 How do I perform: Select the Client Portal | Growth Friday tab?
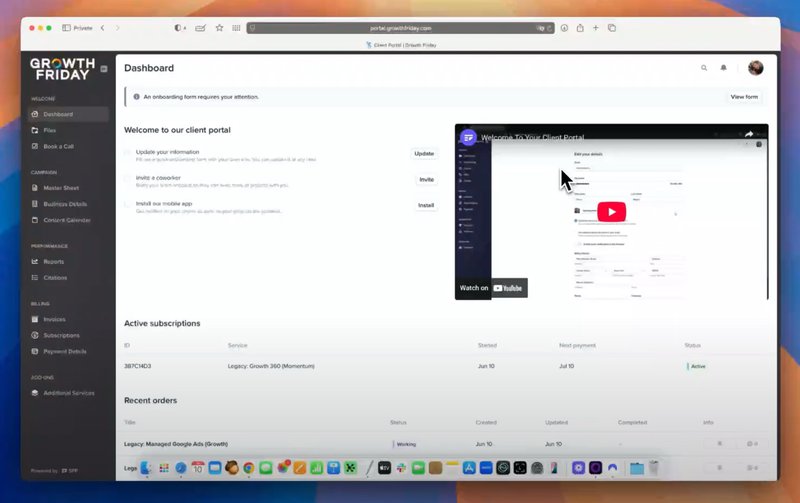401,45
